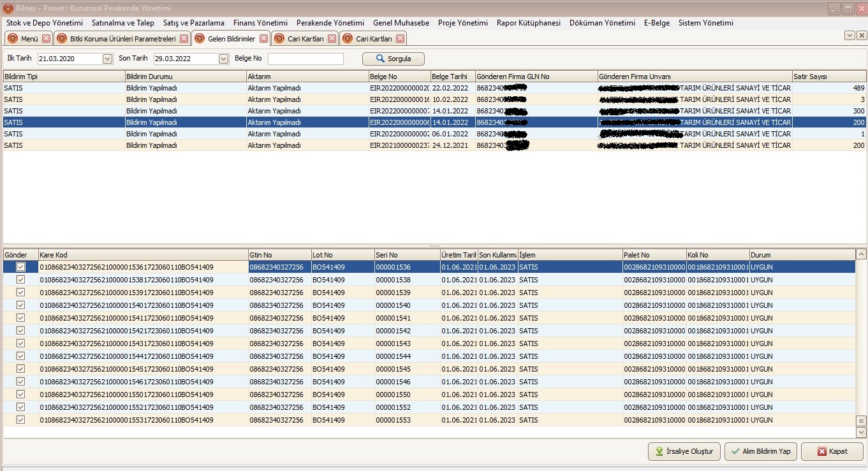Click scroll-down arrow of lower grid scrollbar
Viewport: 868px width, 471px height.
tap(861, 432)
